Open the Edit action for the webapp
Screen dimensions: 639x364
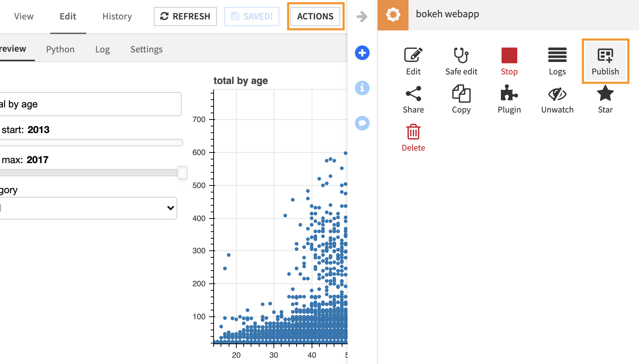point(413,61)
